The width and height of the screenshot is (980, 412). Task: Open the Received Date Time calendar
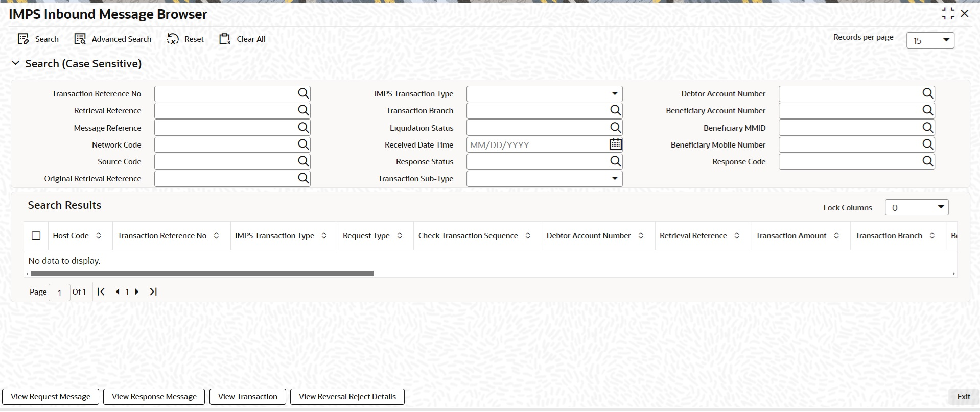[x=616, y=144]
